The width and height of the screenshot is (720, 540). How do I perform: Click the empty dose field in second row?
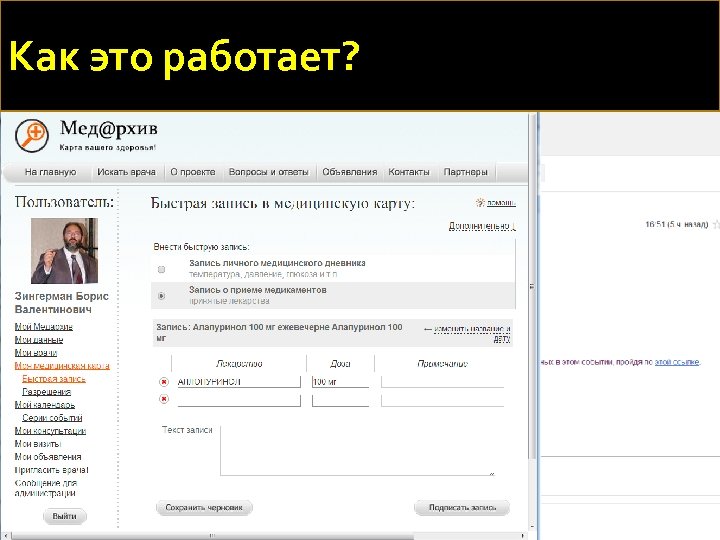[x=340, y=400]
